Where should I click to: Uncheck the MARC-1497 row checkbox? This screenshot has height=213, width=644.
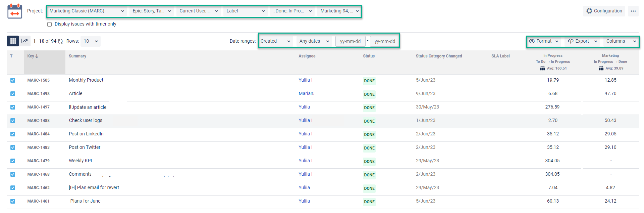coord(13,107)
